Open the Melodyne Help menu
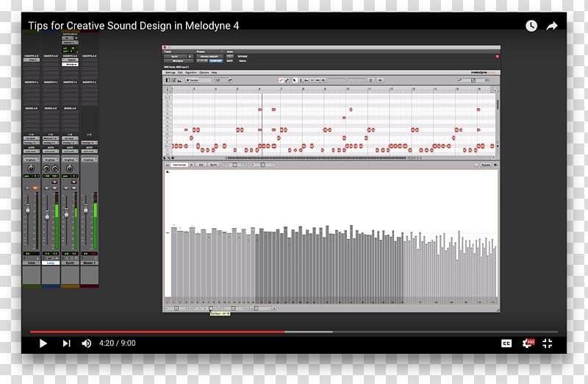This screenshot has height=384, width=588. (214, 72)
